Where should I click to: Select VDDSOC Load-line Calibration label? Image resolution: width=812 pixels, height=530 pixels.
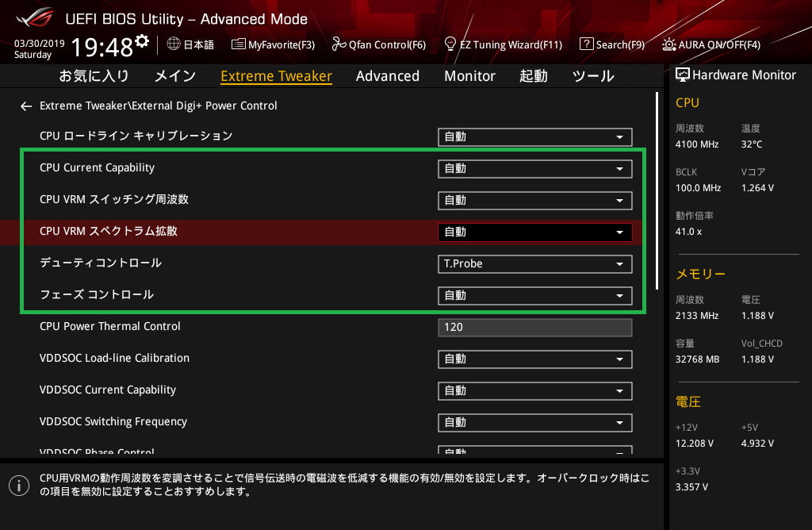(114, 358)
